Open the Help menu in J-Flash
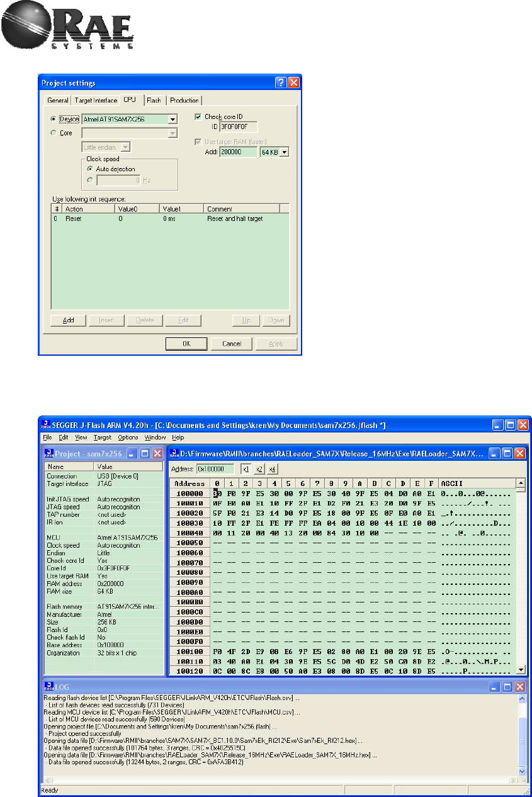The width and height of the screenshot is (532, 797). [178, 437]
